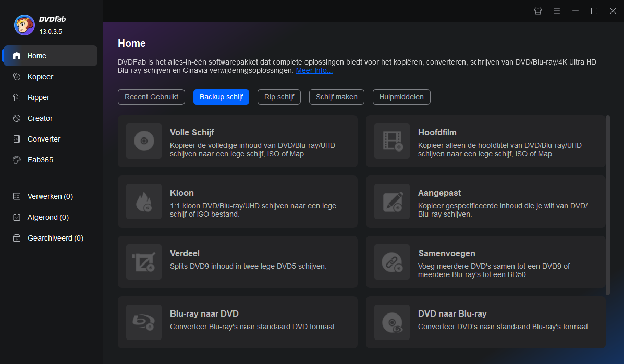Choose the Blu-ray naar DVD title text

coord(204,313)
